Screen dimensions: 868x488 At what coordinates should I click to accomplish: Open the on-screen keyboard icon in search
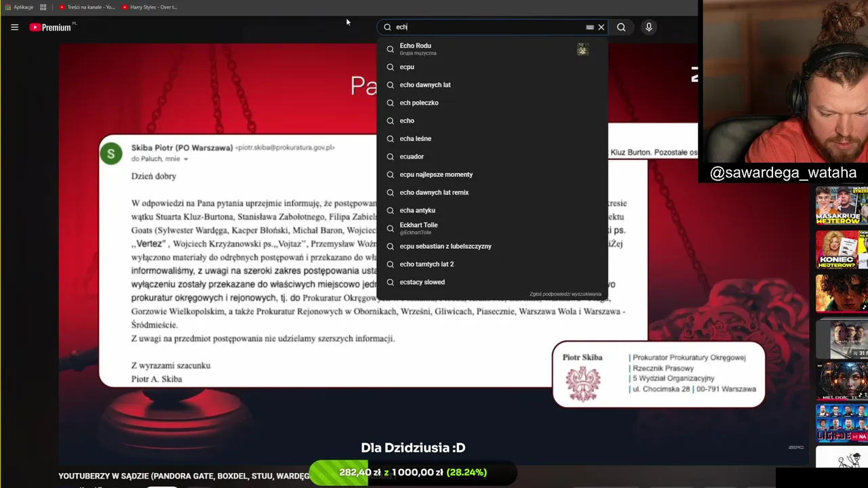click(x=589, y=27)
